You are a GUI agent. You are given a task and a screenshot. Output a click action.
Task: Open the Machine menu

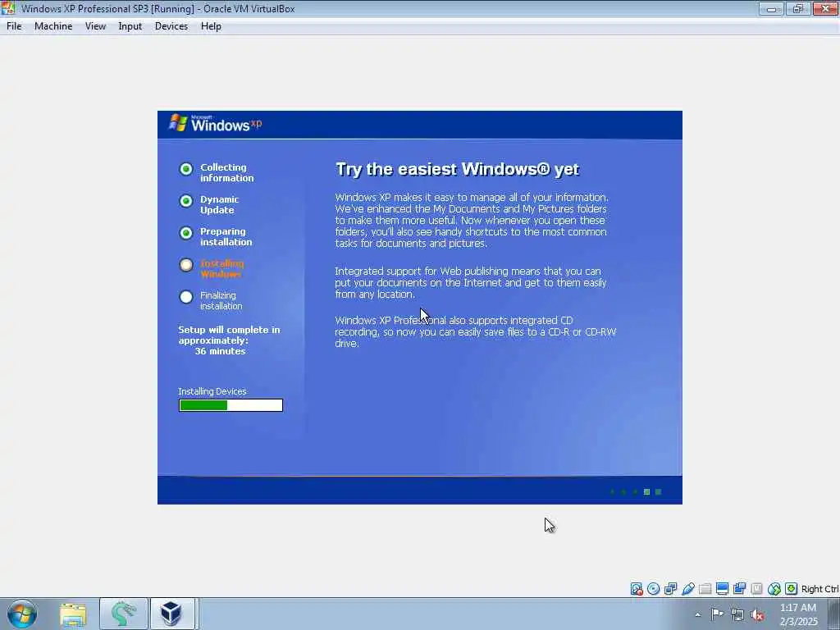coord(53,26)
